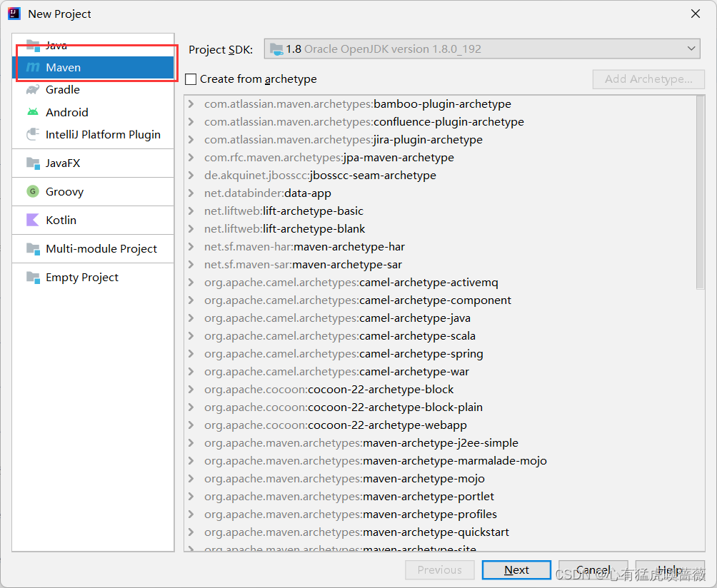Click the IntelliJ Platform Plugin icon
This screenshot has width=717, height=588.
tap(33, 134)
